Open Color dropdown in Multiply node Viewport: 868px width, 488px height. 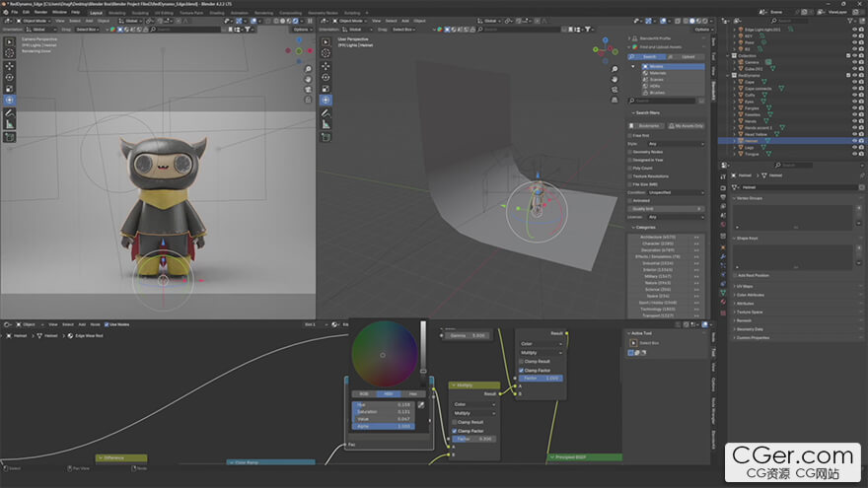[473, 404]
